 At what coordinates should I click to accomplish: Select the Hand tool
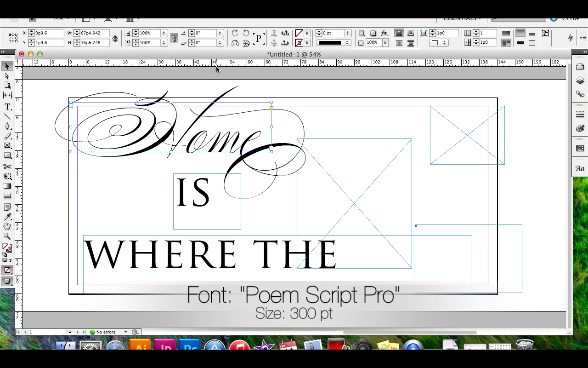pos(7,226)
